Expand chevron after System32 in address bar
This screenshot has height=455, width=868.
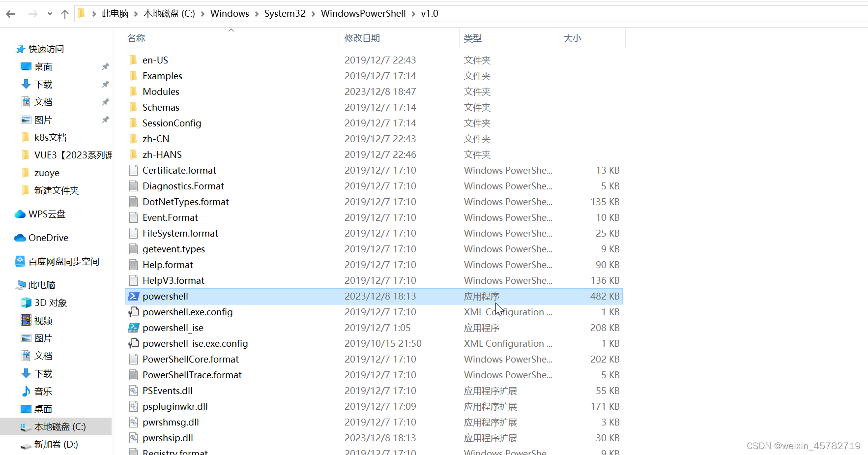click(x=313, y=14)
